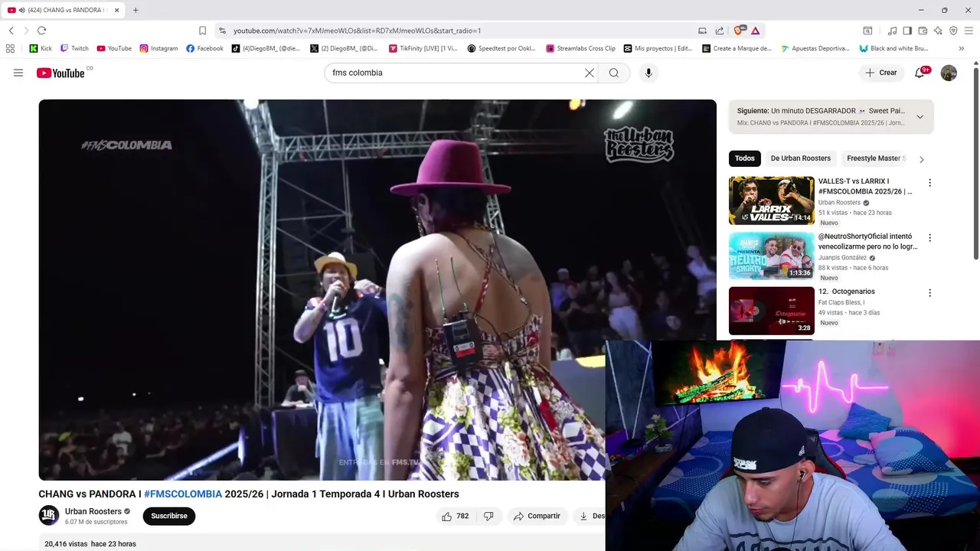Open NeutroShorty video thumbnail
The height and width of the screenshot is (551, 980).
(771, 256)
